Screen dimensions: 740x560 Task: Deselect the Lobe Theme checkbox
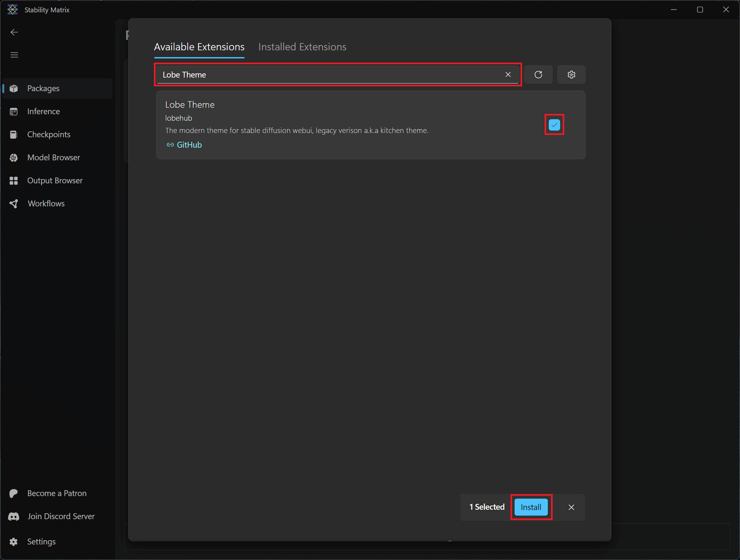click(x=554, y=124)
